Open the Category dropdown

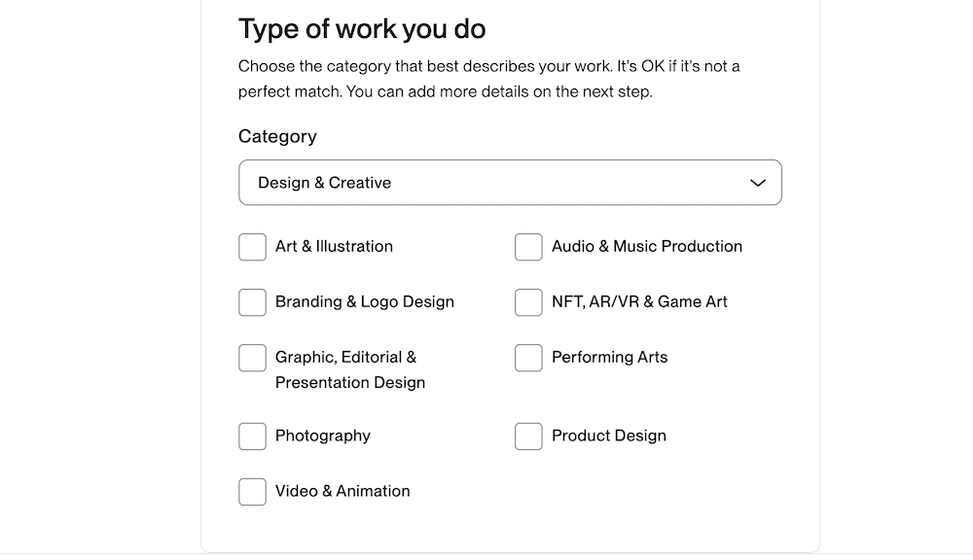(510, 182)
